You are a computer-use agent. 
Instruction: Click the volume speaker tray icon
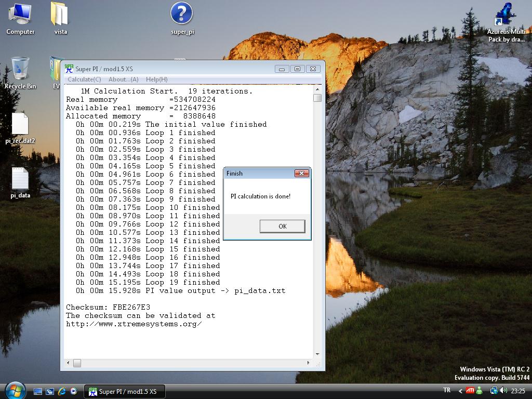click(503, 391)
